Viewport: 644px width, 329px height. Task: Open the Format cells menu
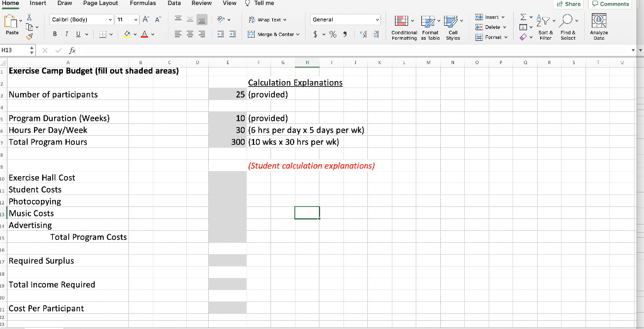491,37
